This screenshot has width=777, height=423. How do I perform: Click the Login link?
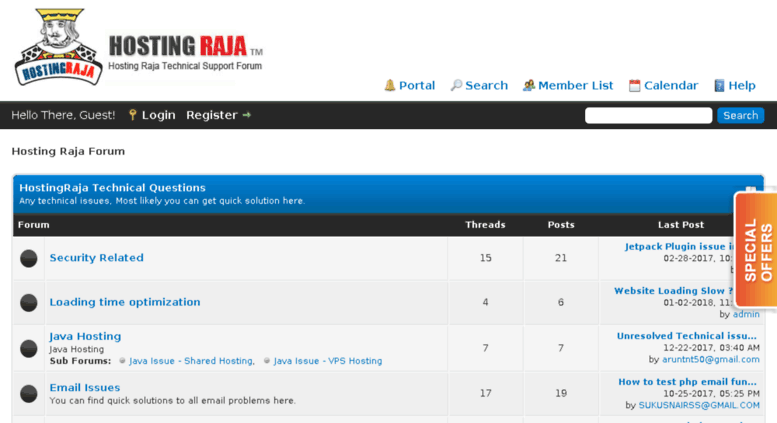pos(159,115)
